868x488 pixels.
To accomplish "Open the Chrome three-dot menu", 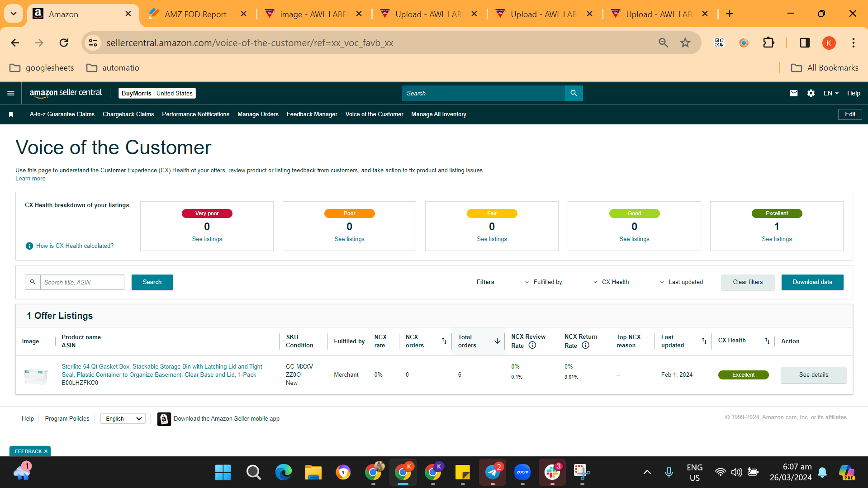I will [853, 43].
